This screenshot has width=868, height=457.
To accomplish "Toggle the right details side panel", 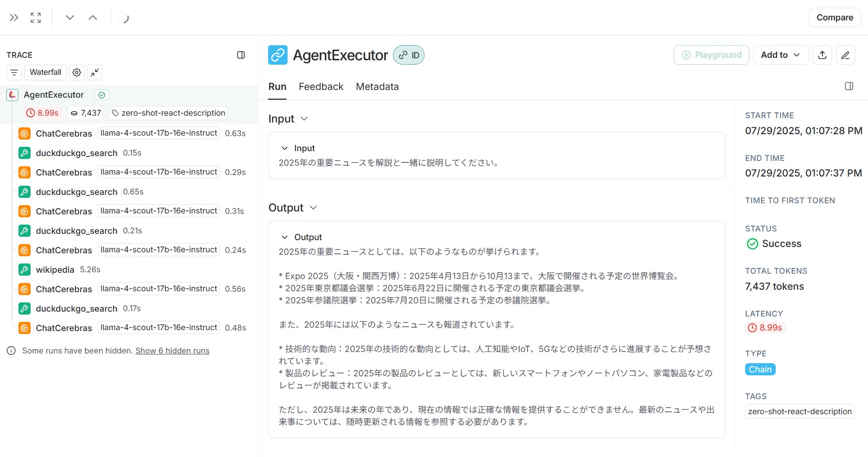I will (849, 86).
